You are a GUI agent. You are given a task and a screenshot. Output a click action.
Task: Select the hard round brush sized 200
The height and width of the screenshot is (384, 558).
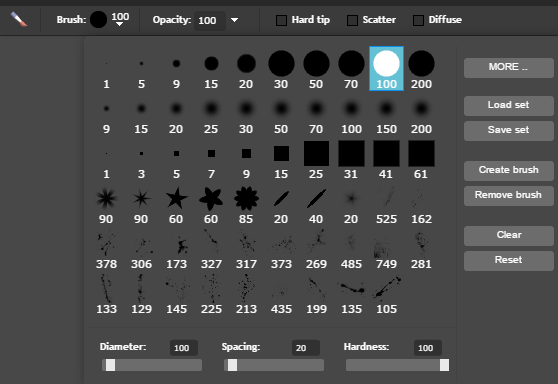[421, 64]
